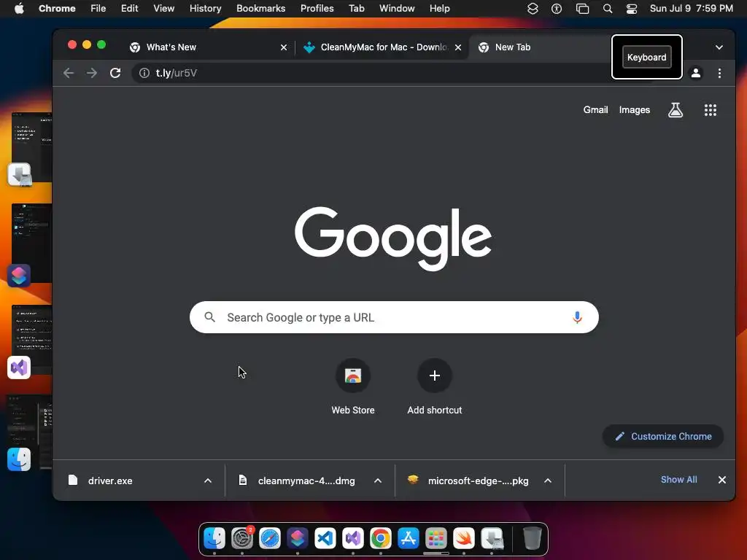Open Visual Studio purple icon in the Dock

pos(352,538)
